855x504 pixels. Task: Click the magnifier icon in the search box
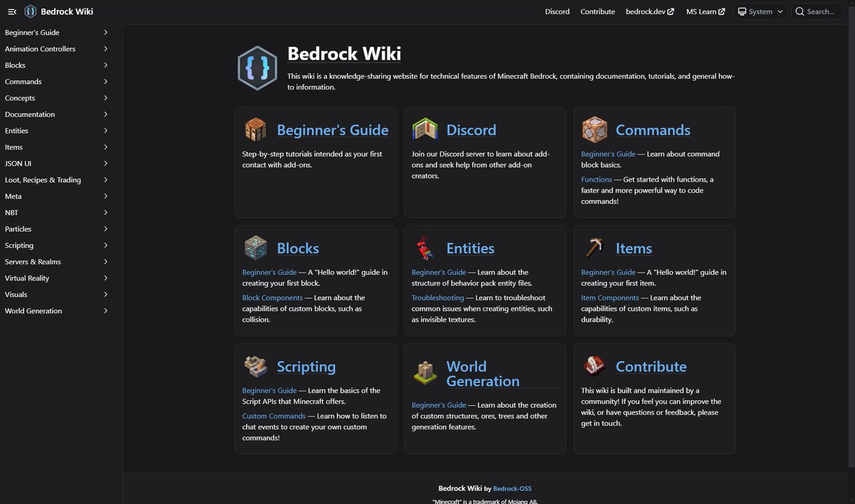[799, 11]
